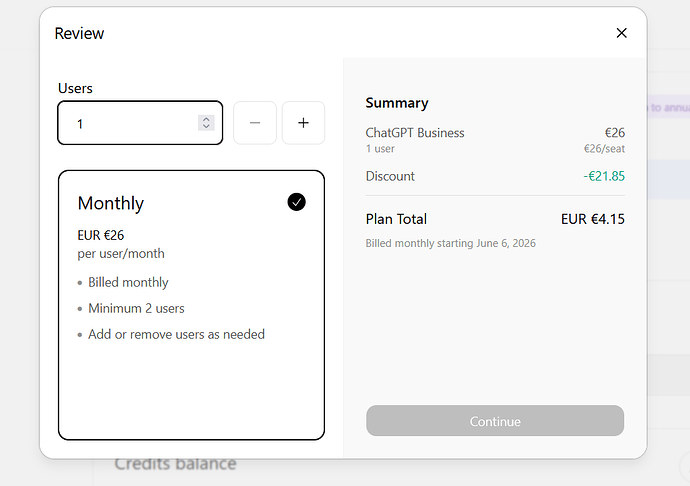
Task: Click the €26/seat price label
Action: [x=604, y=149]
